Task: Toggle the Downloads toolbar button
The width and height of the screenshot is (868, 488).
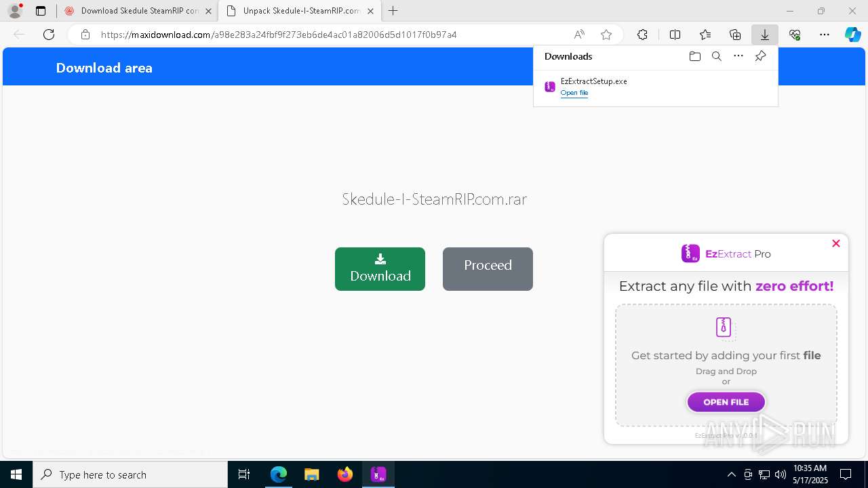Action: coord(765,35)
